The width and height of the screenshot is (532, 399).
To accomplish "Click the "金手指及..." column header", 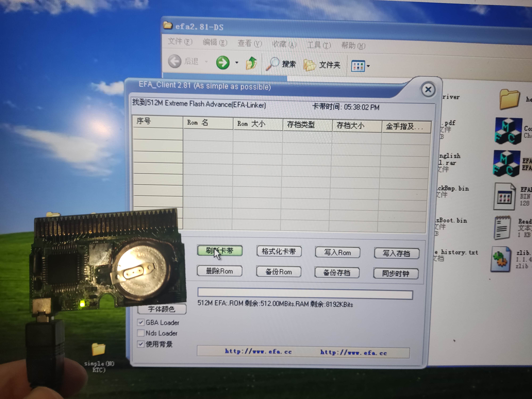I will point(406,127).
